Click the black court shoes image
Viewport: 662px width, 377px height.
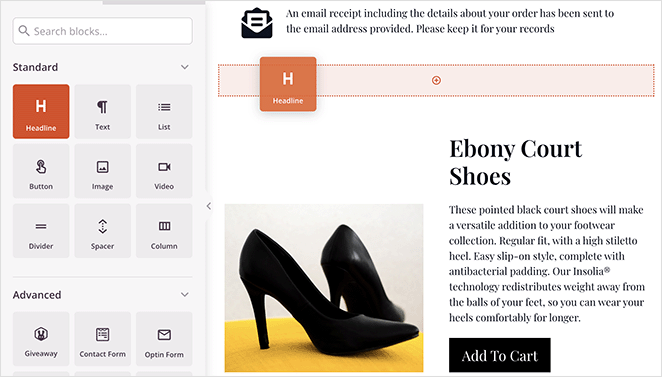(x=324, y=288)
